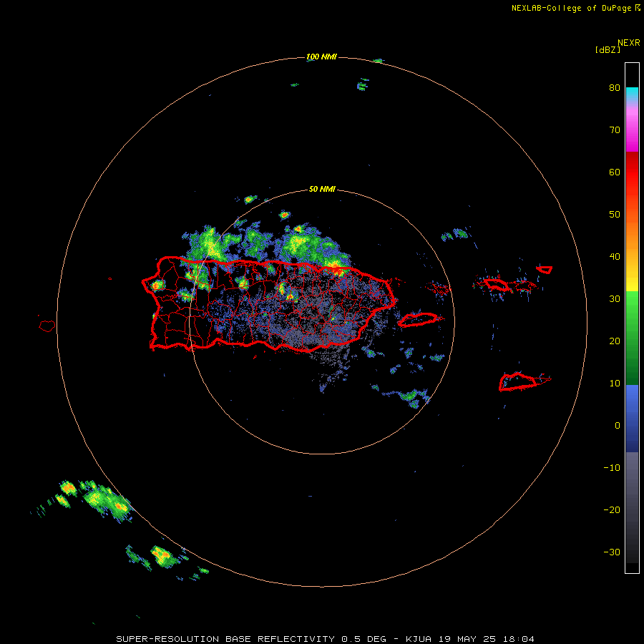Click the 19 MAY 25 date in the caption
This screenshot has width=644, height=644.
(x=467, y=639)
